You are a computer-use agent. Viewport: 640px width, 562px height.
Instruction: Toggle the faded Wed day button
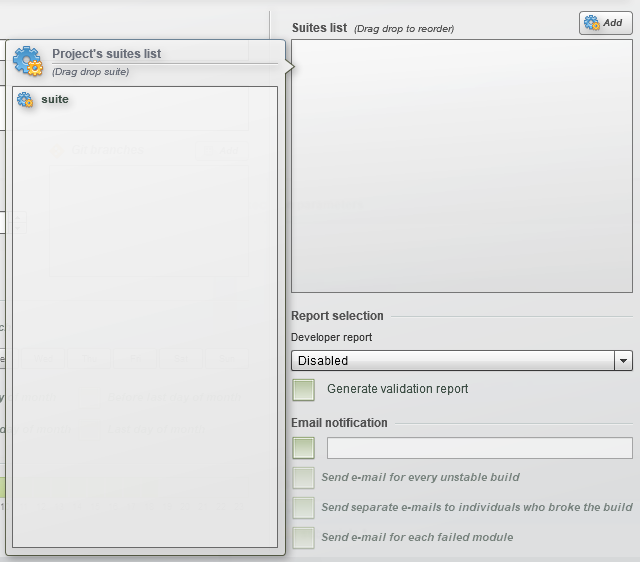pyautogui.click(x=43, y=359)
